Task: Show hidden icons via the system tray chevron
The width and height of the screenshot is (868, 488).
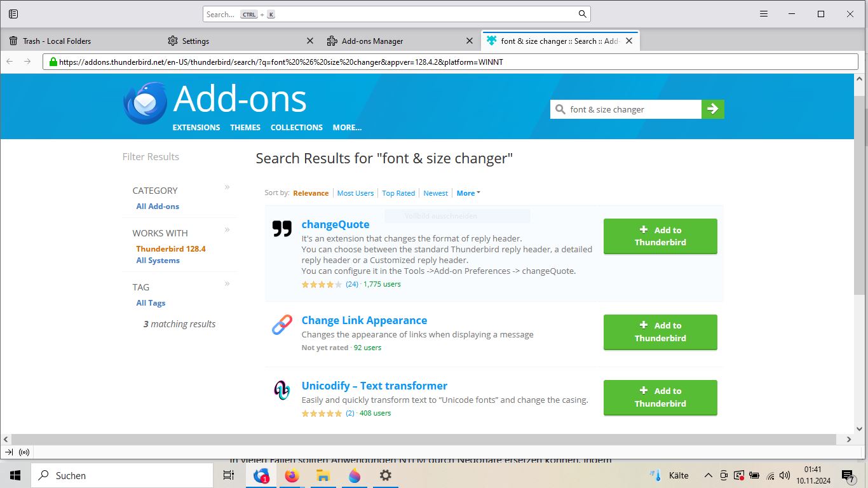Action: (x=708, y=475)
